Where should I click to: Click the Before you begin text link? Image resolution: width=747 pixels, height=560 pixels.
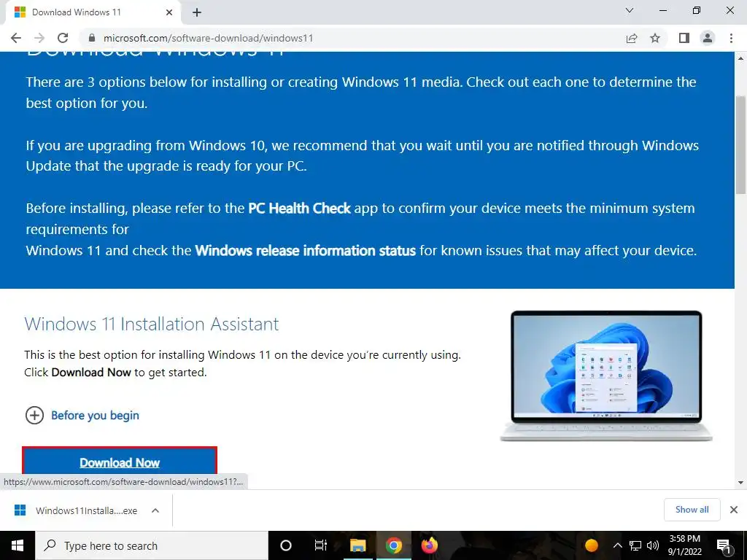pyautogui.click(x=95, y=415)
